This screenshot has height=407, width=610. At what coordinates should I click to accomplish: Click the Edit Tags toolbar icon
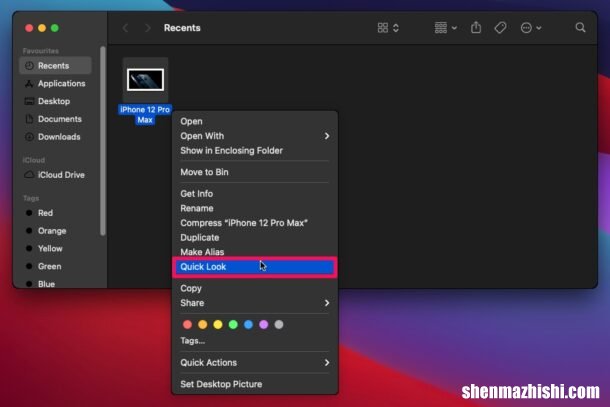500,28
